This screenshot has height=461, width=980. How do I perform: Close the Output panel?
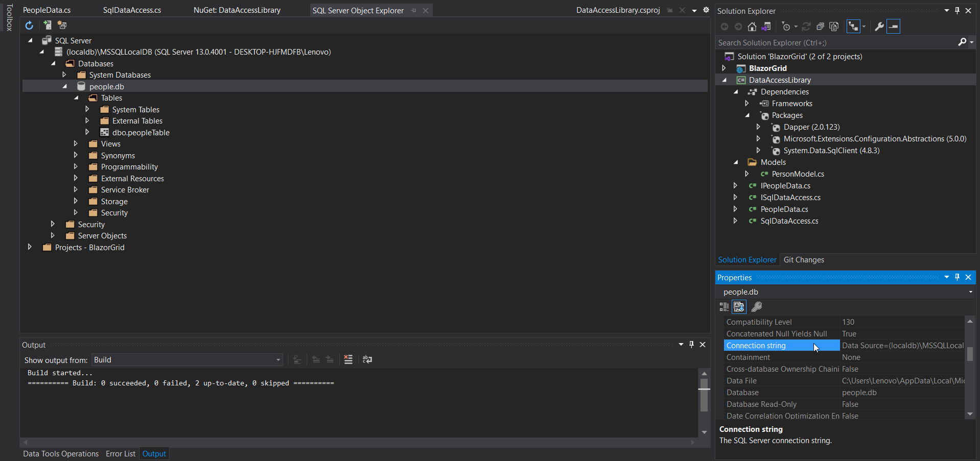pyautogui.click(x=703, y=345)
